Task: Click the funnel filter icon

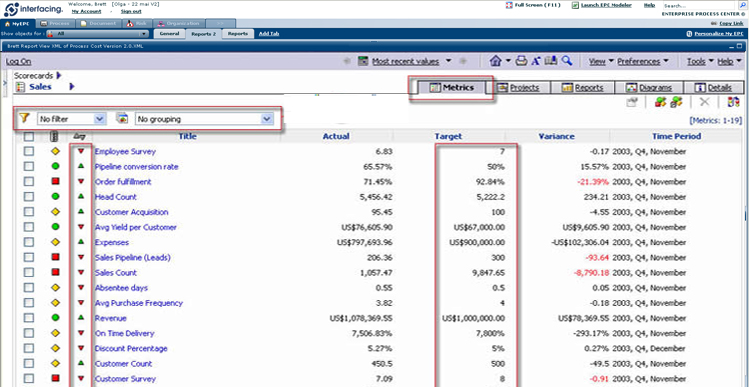Action: tap(24, 118)
